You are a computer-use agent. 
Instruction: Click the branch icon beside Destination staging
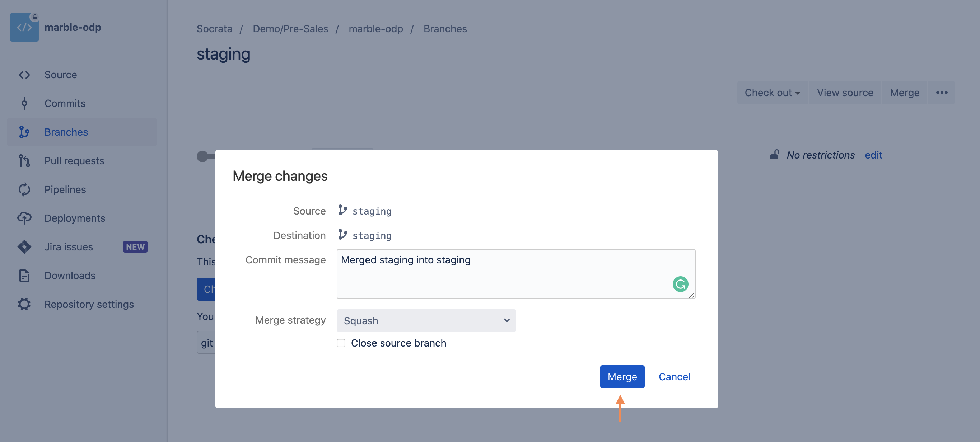pyautogui.click(x=342, y=235)
